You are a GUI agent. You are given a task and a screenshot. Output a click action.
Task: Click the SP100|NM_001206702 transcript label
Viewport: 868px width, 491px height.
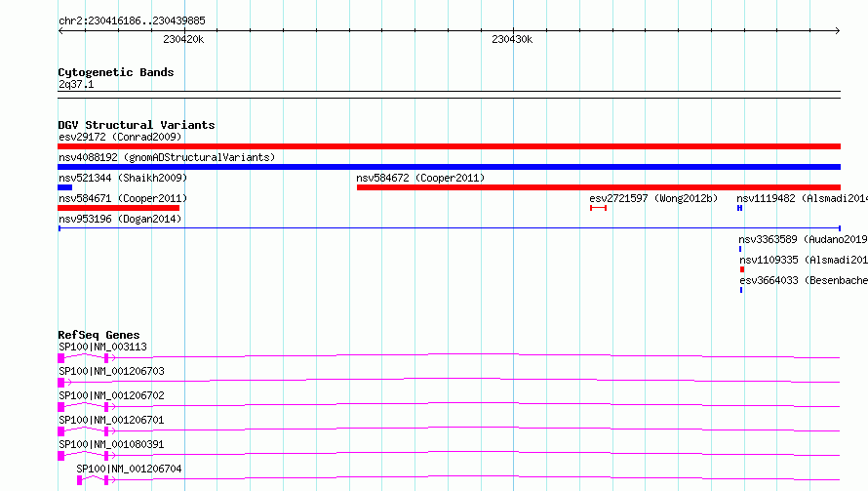[111, 395]
